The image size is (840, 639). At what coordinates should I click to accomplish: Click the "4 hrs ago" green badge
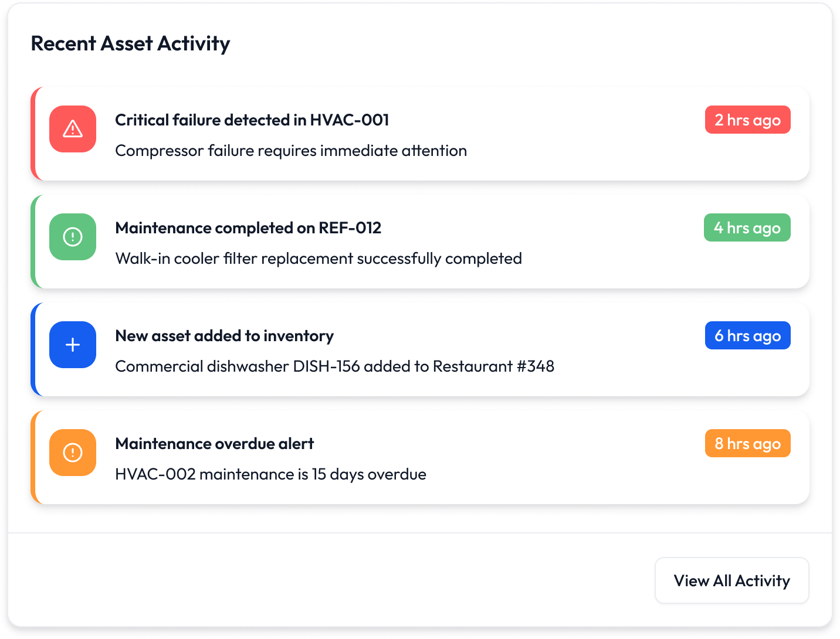point(747,227)
